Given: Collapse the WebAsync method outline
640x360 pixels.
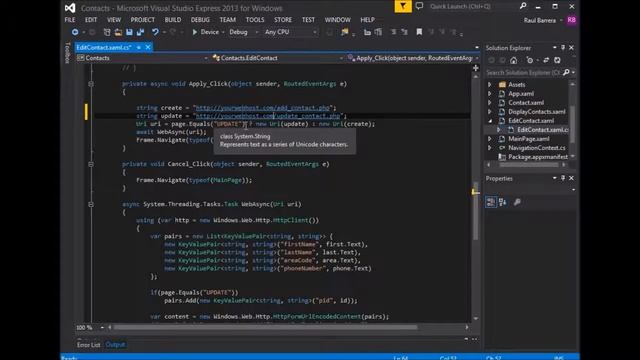Looking at the screenshot, I should coord(91,204).
